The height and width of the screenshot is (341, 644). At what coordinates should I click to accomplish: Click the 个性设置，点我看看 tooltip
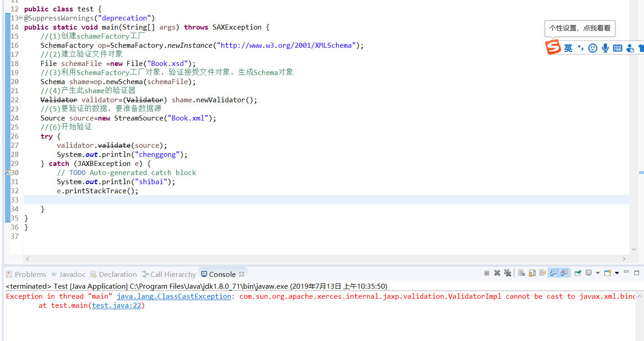click(580, 28)
